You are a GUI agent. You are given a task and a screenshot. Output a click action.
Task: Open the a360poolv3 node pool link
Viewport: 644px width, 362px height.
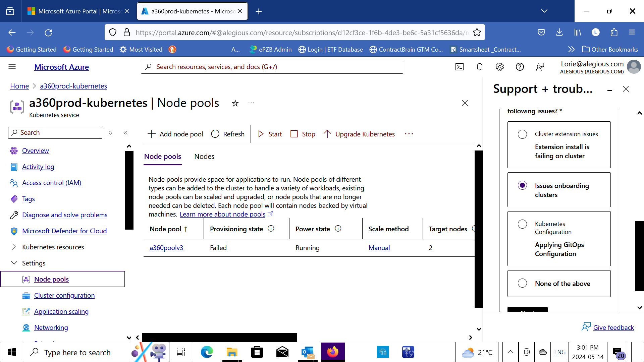pos(166,248)
